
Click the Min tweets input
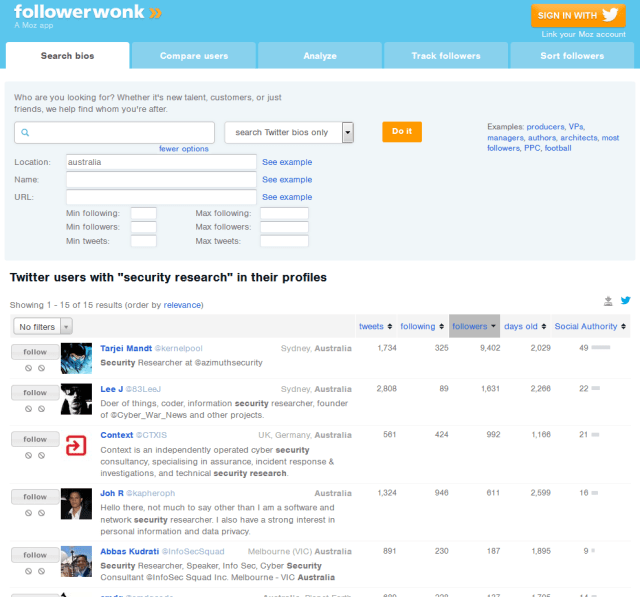[x=144, y=241]
